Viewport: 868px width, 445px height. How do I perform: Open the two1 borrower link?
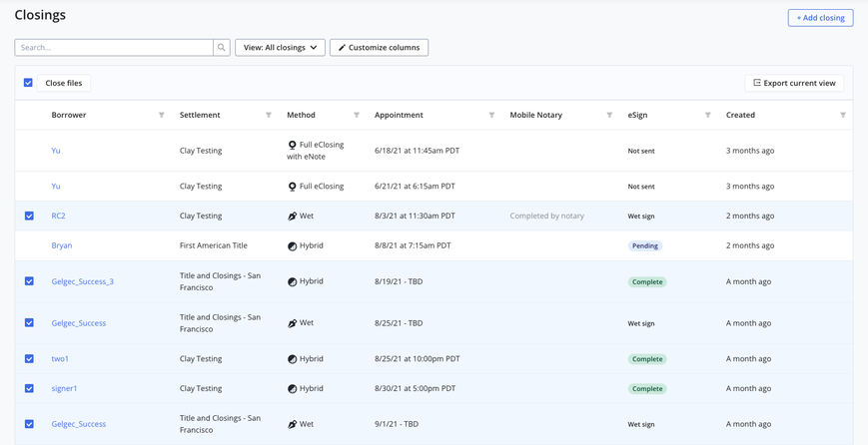60,359
